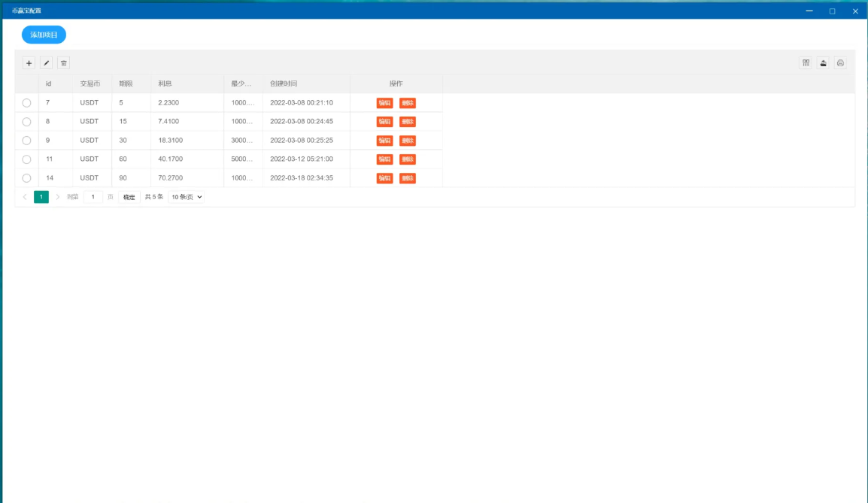Select radio button for row id 14
Screen dimensions: 868x503
pos(26,178)
